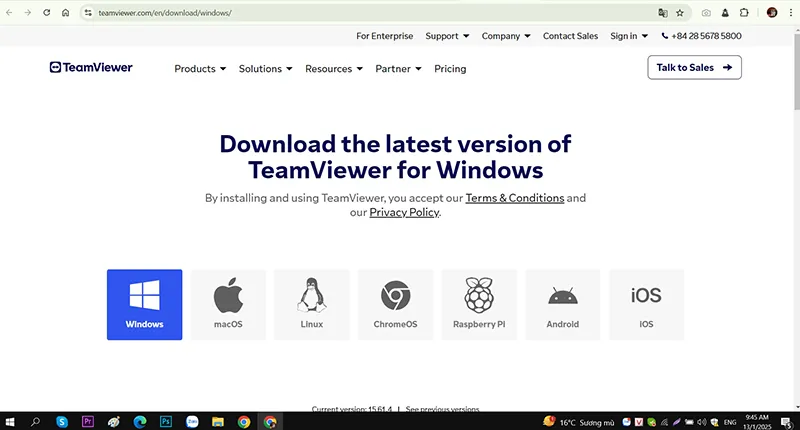800x430 pixels.
Task: Select the Linux penguin tile
Action: point(312,305)
